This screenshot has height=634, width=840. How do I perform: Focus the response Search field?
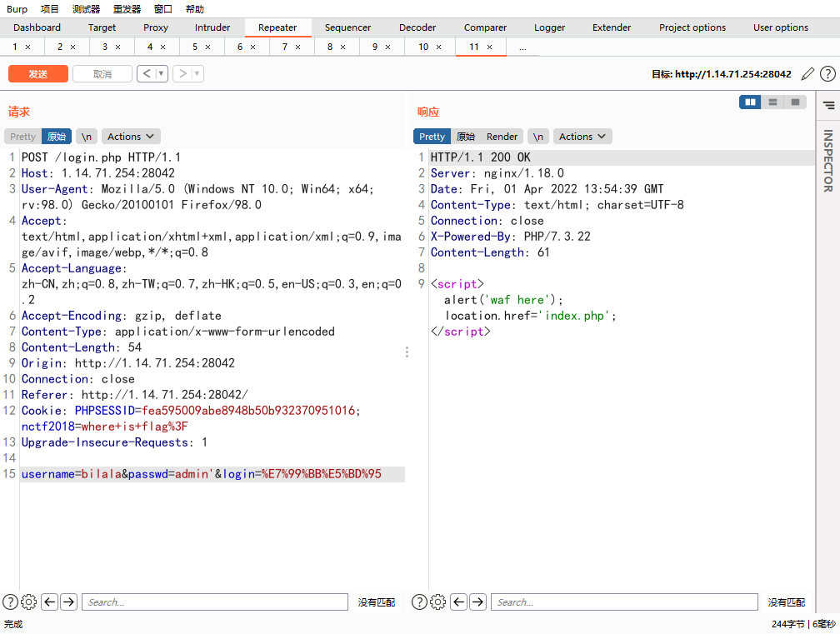coord(624,602)
